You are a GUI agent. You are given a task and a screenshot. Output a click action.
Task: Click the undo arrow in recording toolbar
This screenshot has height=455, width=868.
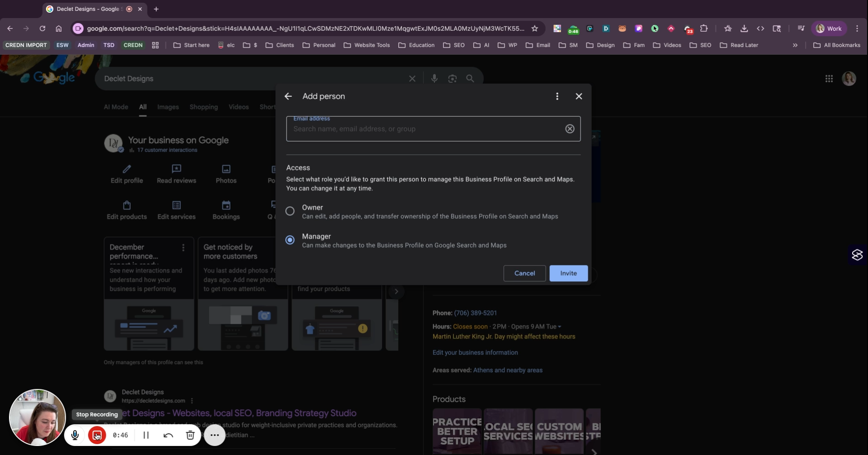(168, 435)
